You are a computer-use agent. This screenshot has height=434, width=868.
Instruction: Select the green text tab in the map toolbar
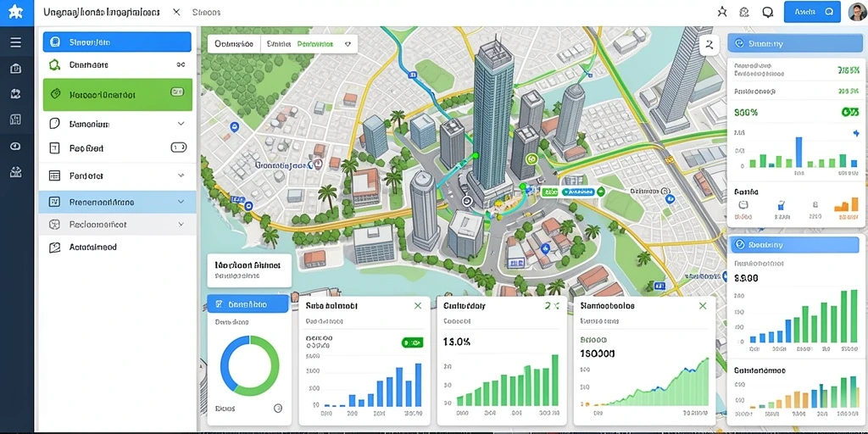[x=315, y=44]
